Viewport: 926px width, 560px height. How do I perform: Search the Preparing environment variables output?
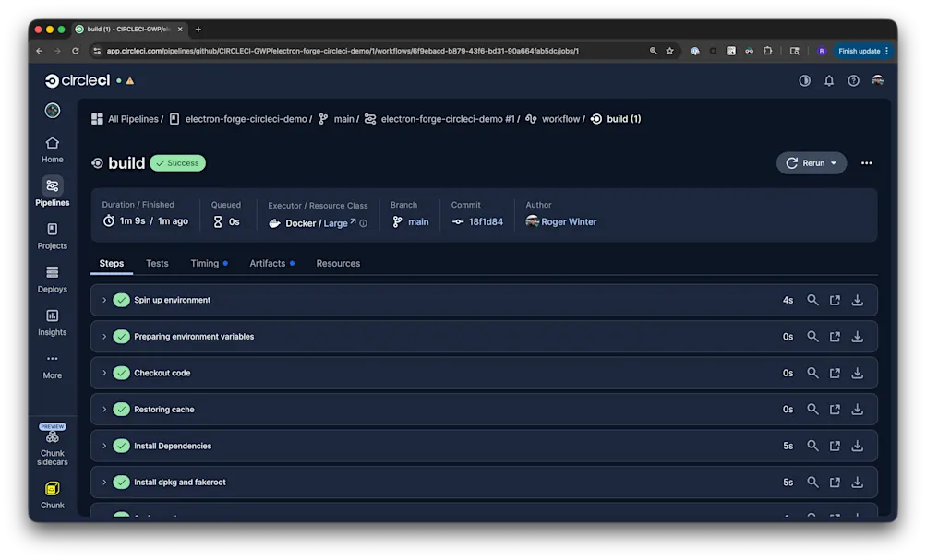point(812,337)
